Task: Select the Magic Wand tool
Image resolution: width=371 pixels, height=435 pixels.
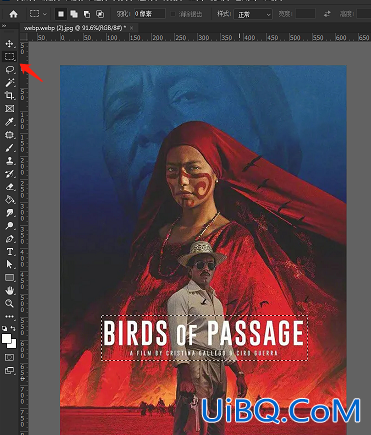Action: (x=9, y=83)
